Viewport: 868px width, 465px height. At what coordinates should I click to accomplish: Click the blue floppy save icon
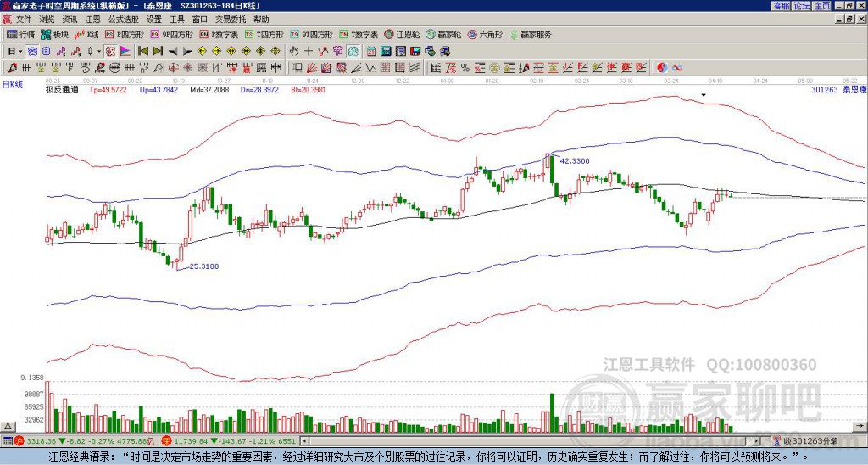coord(415,52)
